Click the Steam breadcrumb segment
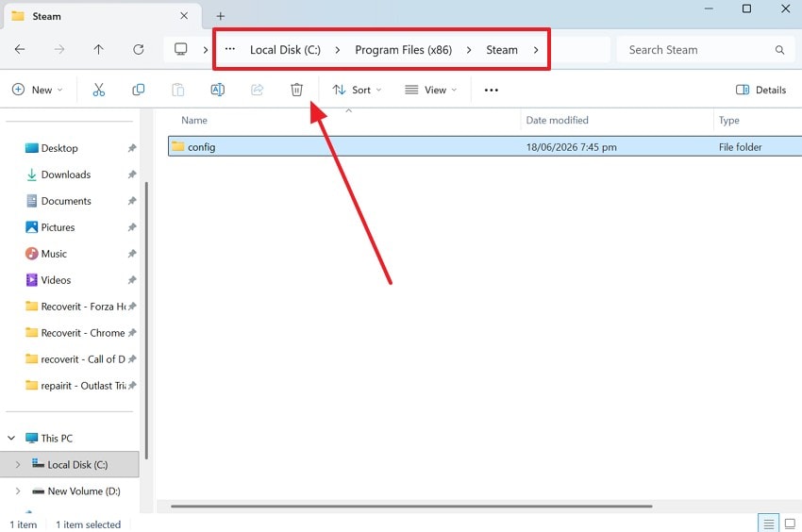Image resolution: width=802 pixels, height=532 pixels. pos(502,50)
